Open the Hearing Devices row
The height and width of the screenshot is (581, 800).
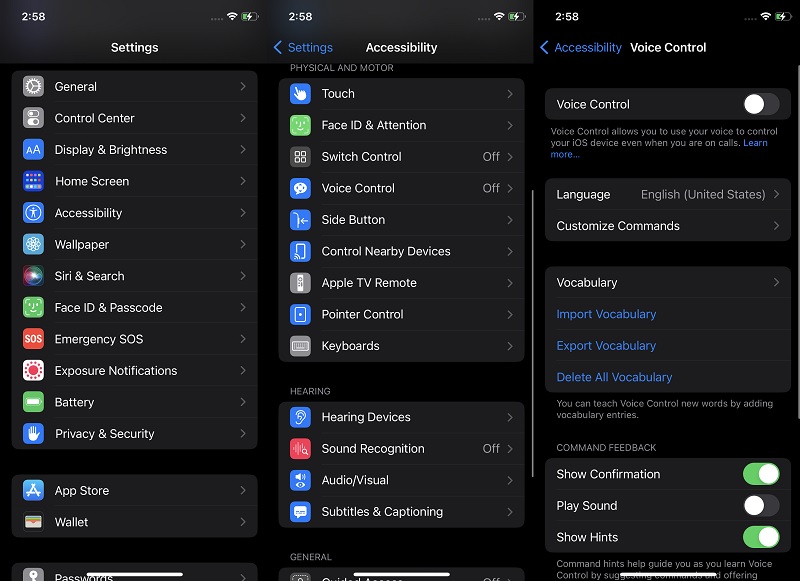point(402,417)
